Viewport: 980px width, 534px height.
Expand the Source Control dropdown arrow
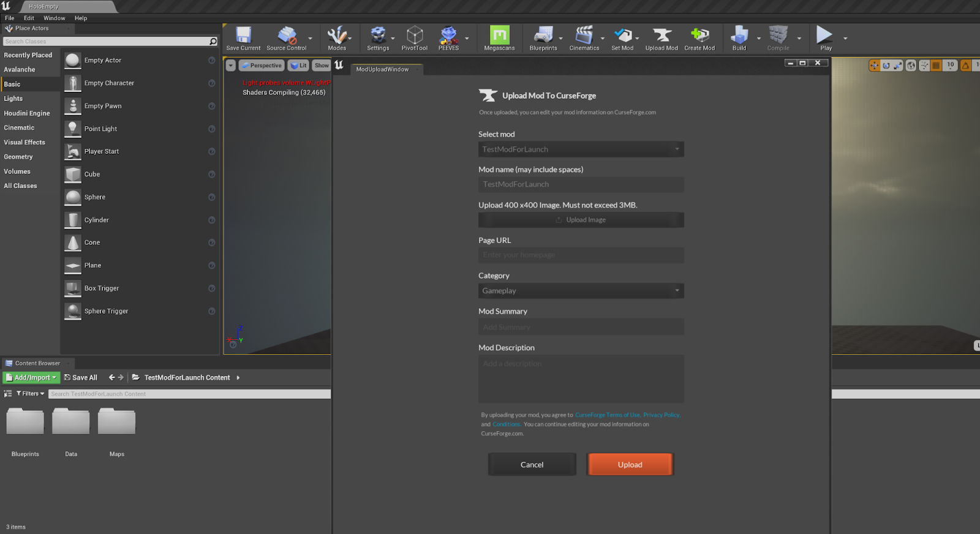311,39
